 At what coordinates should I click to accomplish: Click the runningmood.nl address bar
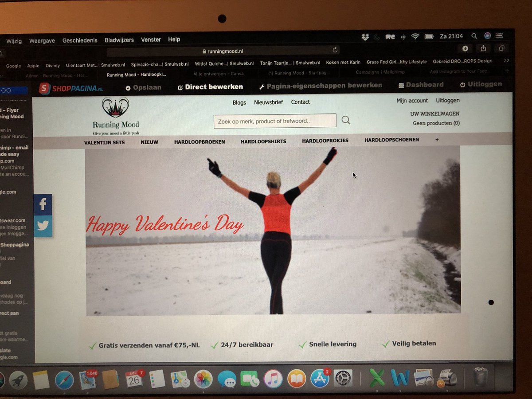224,51
